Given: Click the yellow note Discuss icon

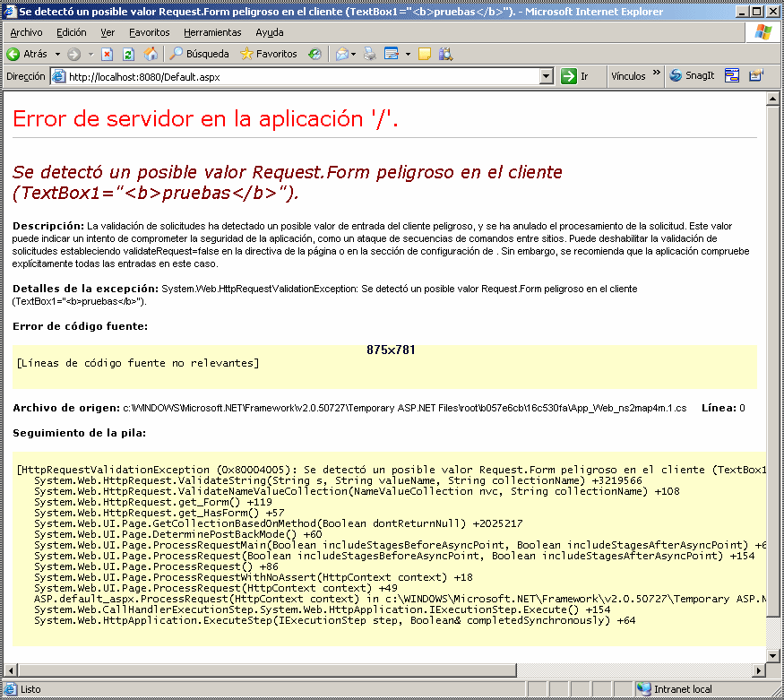Looking at the screenshot, I should 425,54.
